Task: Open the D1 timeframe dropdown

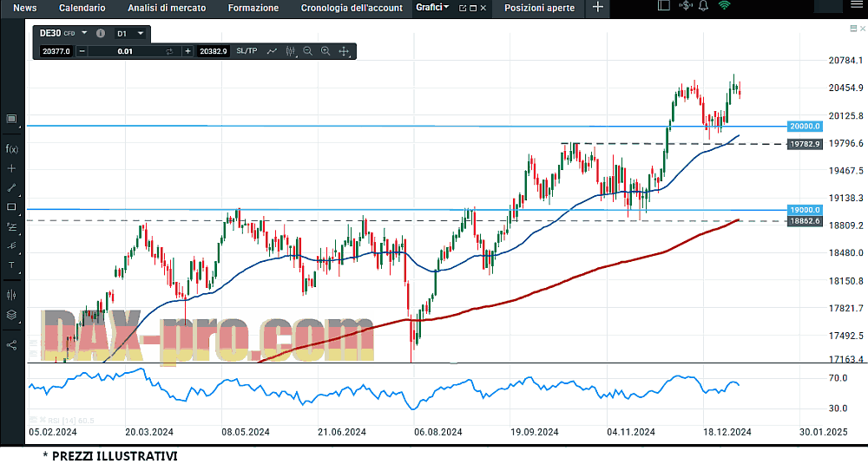Action: (x=140, y=33)
